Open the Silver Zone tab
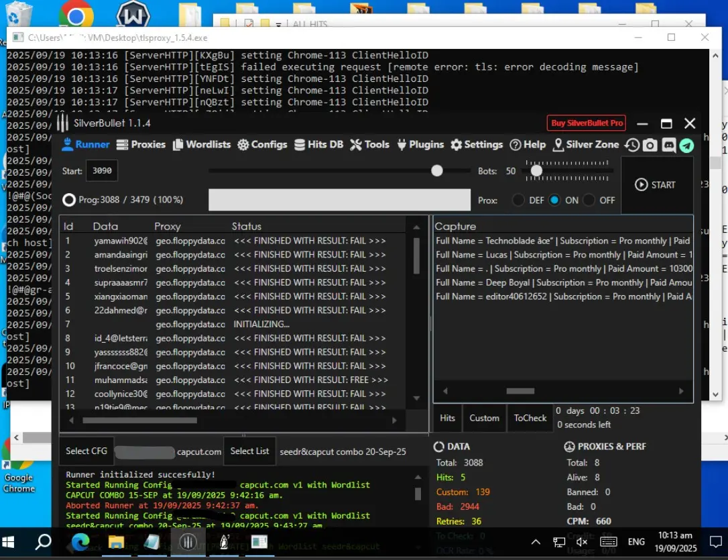This screenshot has width=728, height=560. coord(586,144)
